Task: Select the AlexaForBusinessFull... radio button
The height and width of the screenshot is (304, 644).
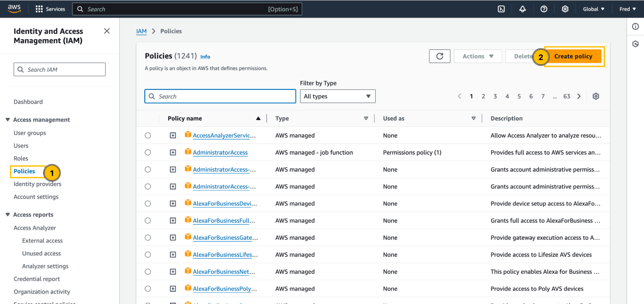Action: [148, 221]
